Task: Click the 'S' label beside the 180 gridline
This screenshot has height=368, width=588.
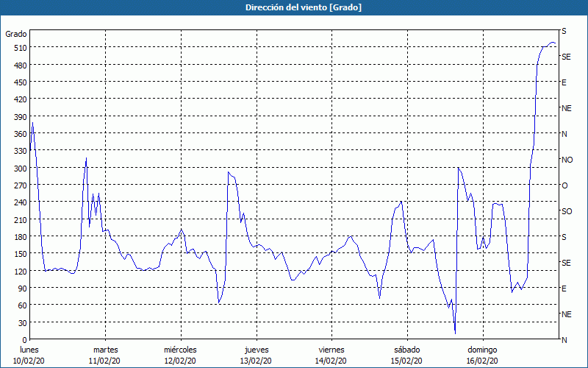Action: pos(564,237)
